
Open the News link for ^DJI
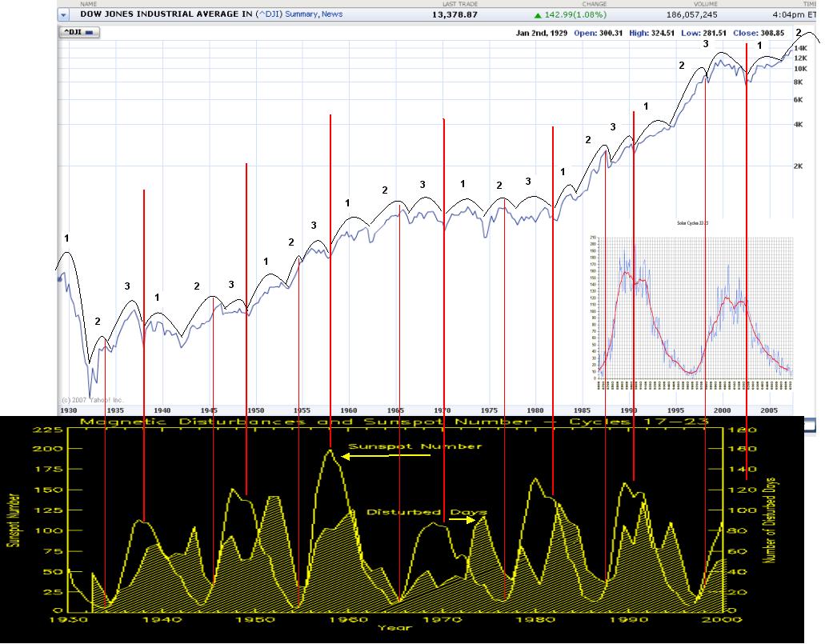pyautogui.click(x=332, y=14)
